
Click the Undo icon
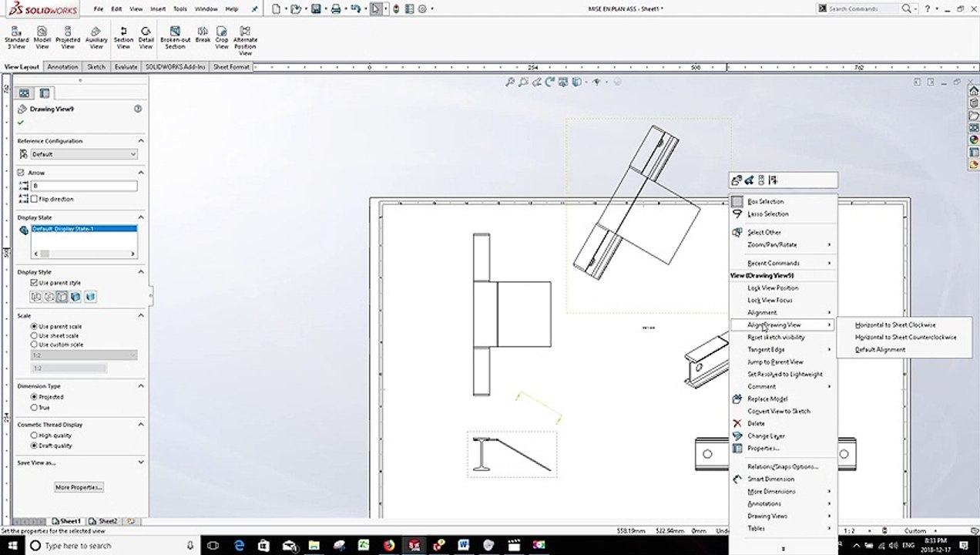click(356, 8)
